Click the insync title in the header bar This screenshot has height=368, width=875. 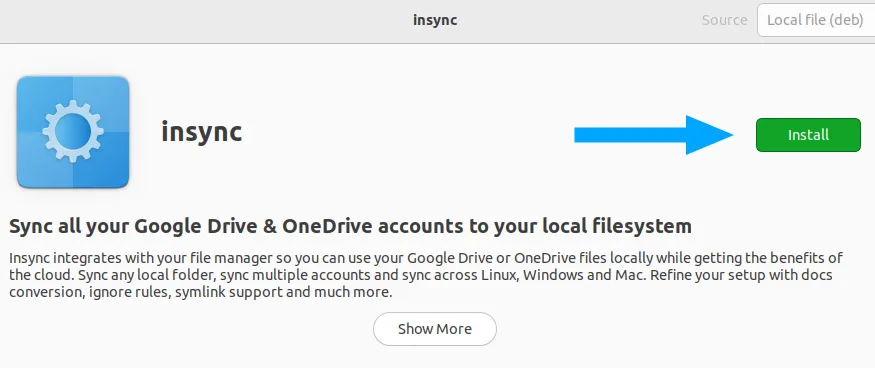click(x=435, y=20)
